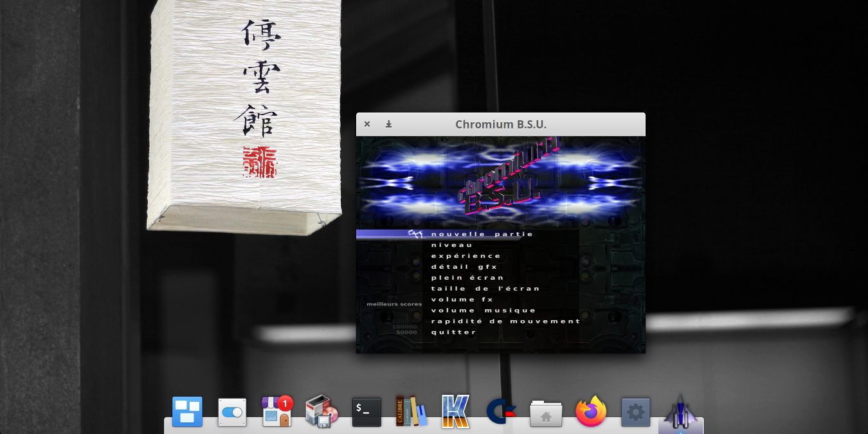Click the 'meilleurs scores' label

394,304
